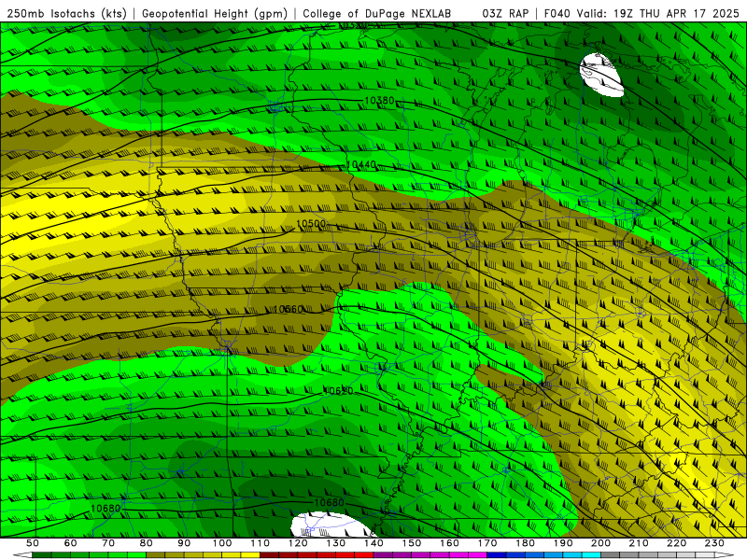Click the '03Z RAP' model run label
This screenshot has width=747, height=560.
(505, 14)
